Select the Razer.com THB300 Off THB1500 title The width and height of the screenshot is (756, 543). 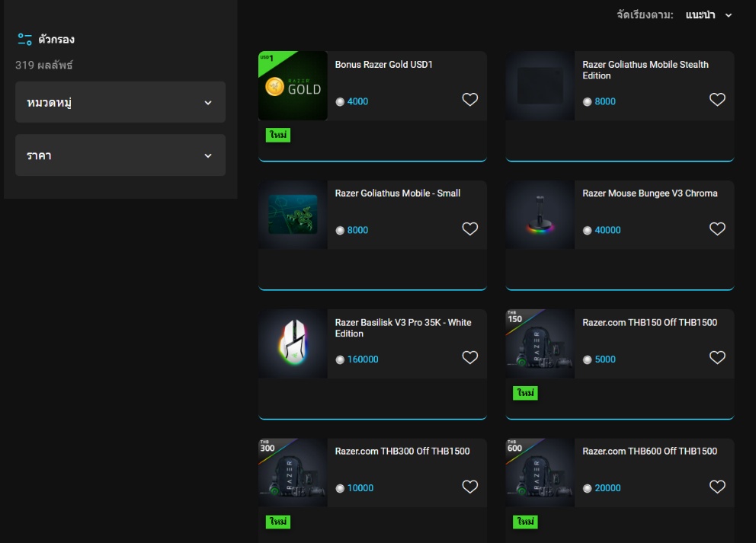tap(402, 452)
